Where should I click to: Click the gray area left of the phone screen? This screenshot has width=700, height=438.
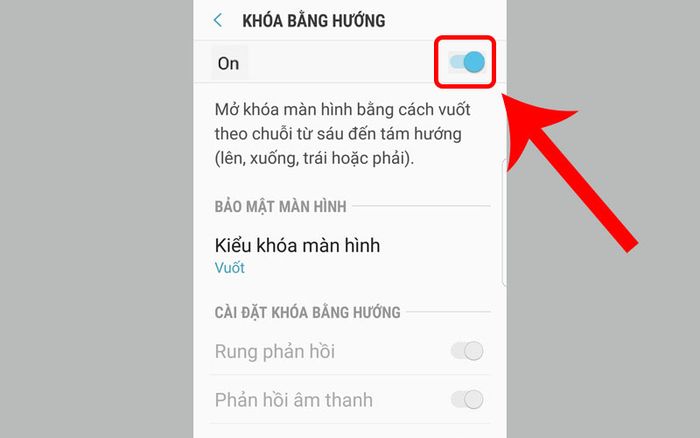pyautogui.click(x=96, y=219)
